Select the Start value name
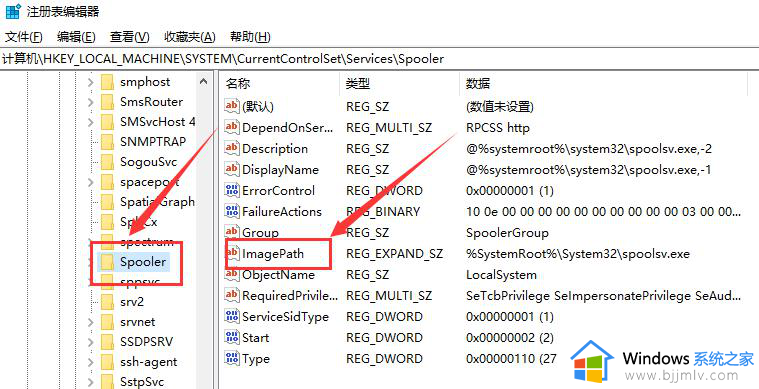This screenshot has height=389, width=759. click(255, 338)
